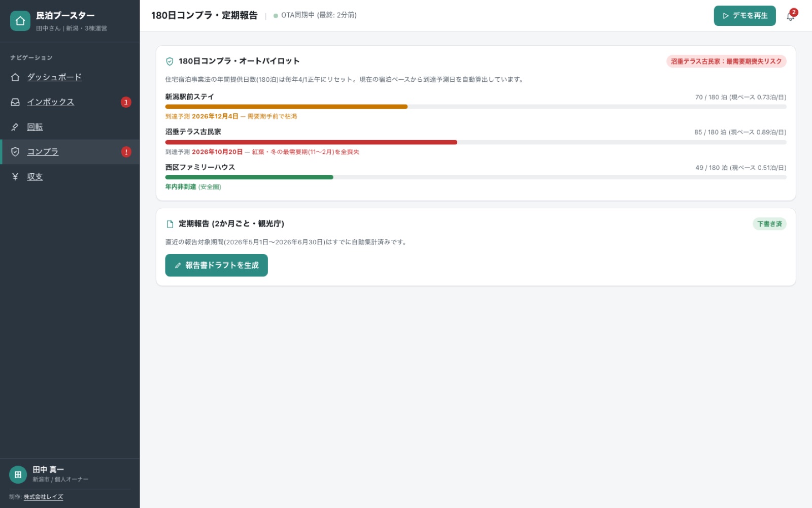
Task: Click the OTA同期中 status text
Action: 319,15
